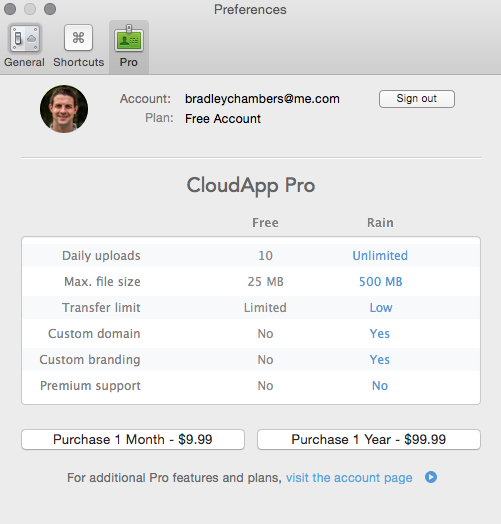Click the 10 daily uploads value
501x524 pixels.
point(265,256)
